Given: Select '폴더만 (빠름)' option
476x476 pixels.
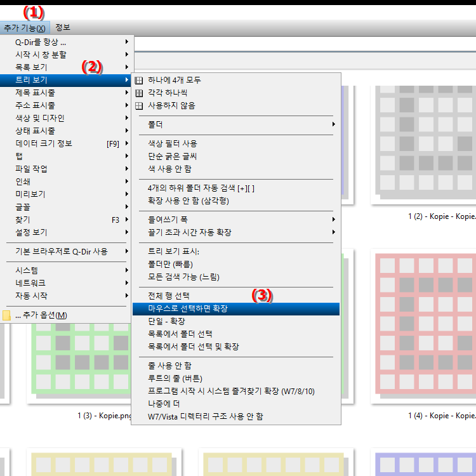Looking at the screenshot, I should click(x=236, y=265).
